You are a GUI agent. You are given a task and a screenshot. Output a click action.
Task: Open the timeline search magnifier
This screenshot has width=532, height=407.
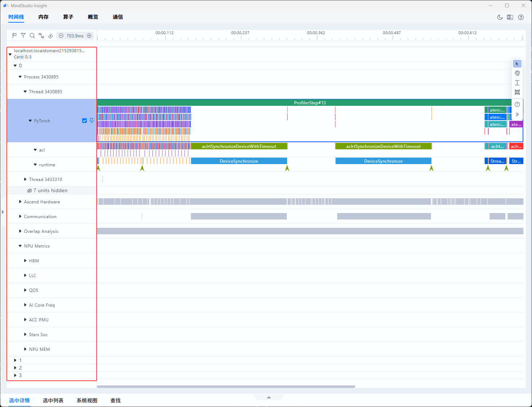[32, 36]
